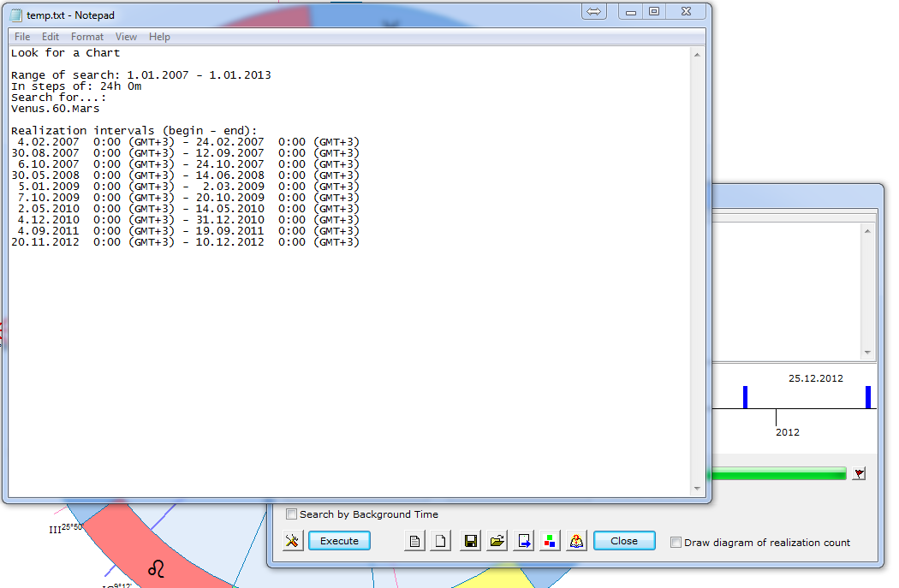
Task: Click the colored squares icon
Action: [x=550, y=541]
